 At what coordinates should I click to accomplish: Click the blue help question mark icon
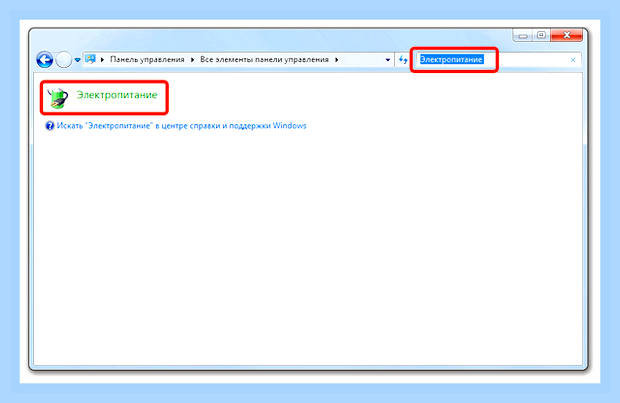50,126
